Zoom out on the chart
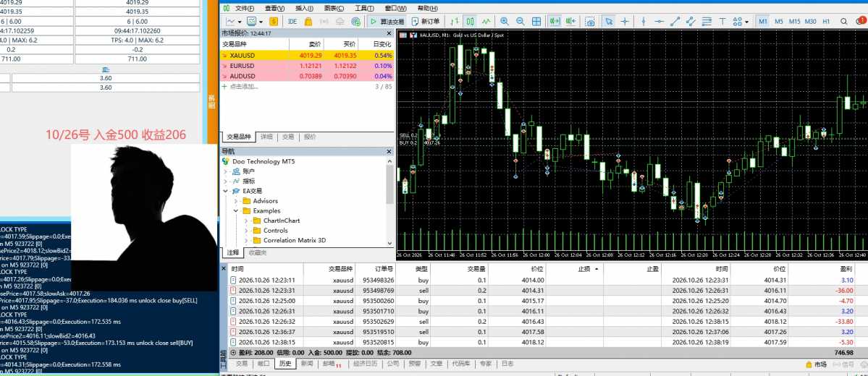 521,21
